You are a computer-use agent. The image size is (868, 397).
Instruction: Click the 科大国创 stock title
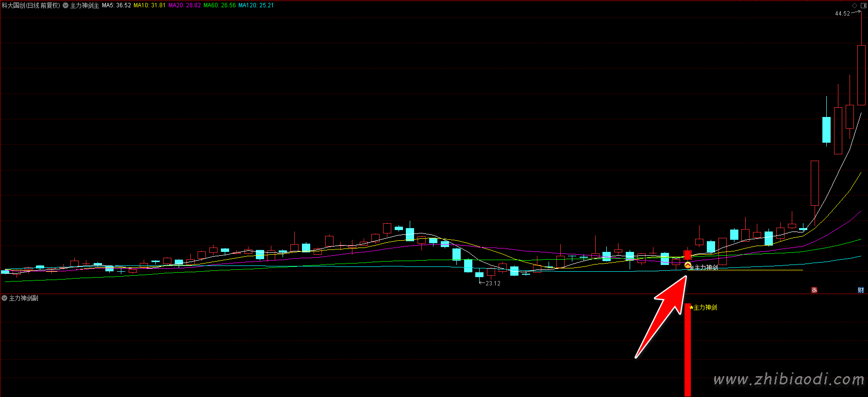[31, 5]
